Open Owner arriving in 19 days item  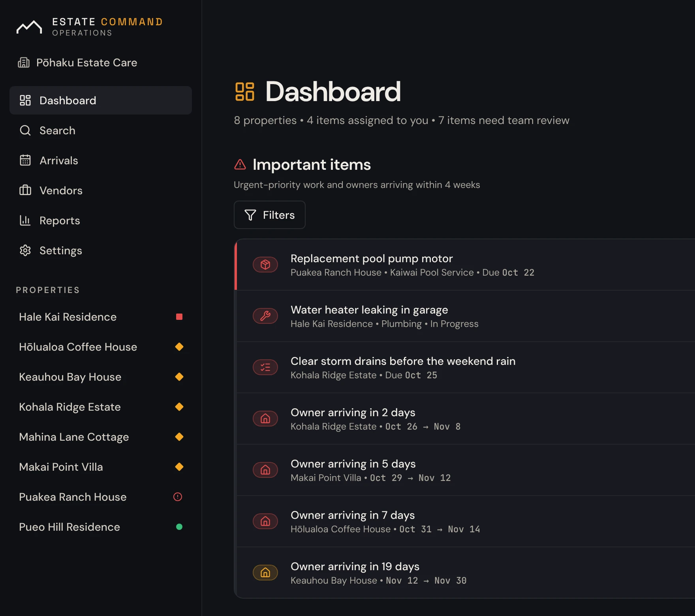tap(466, 573)
